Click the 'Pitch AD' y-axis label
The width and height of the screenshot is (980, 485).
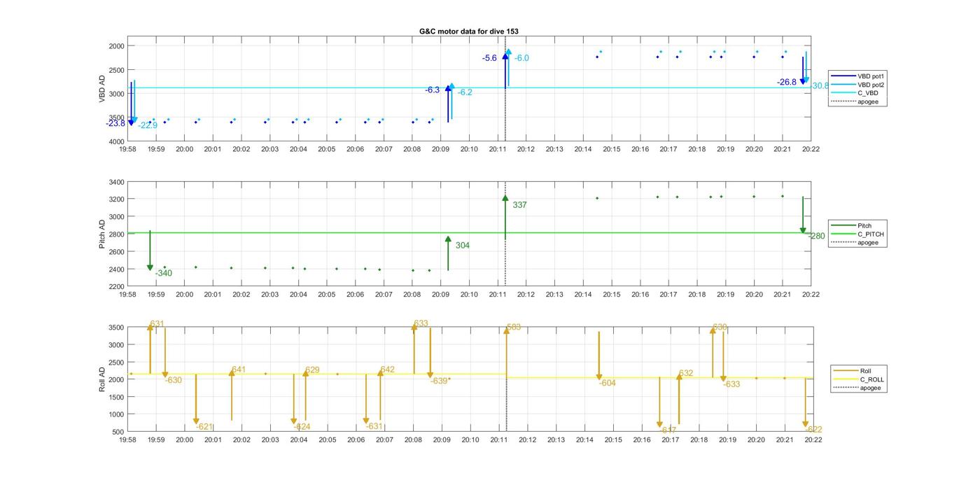coord(102,234)
